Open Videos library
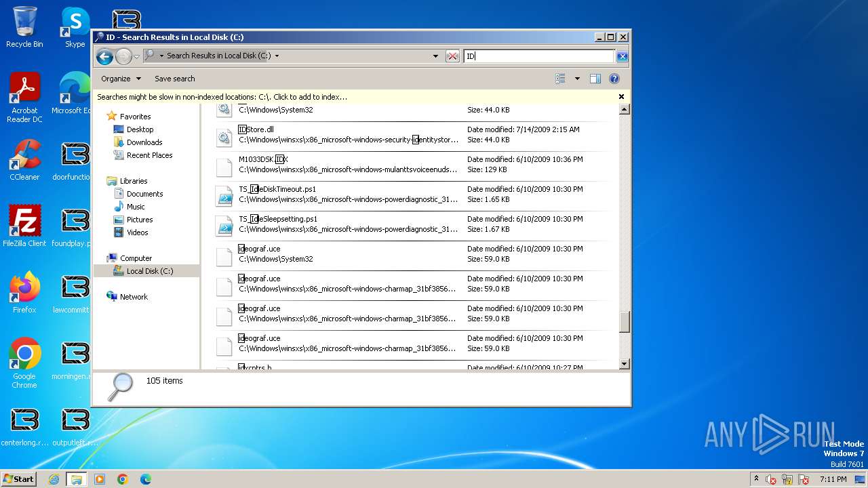Image resolution: width=868 pixels, height=488 pixels. [x=137, y=232]
